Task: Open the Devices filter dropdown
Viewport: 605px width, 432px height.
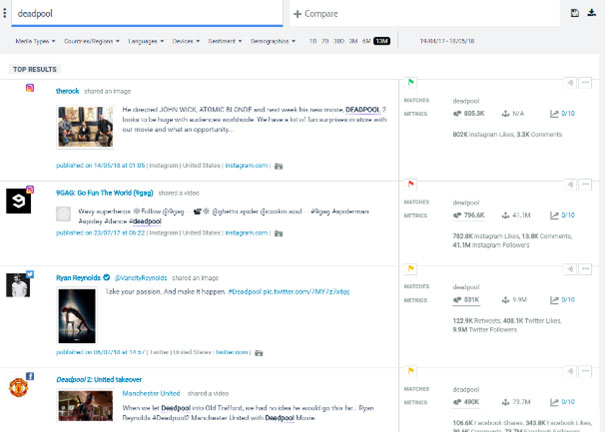Action: [186, 41]
